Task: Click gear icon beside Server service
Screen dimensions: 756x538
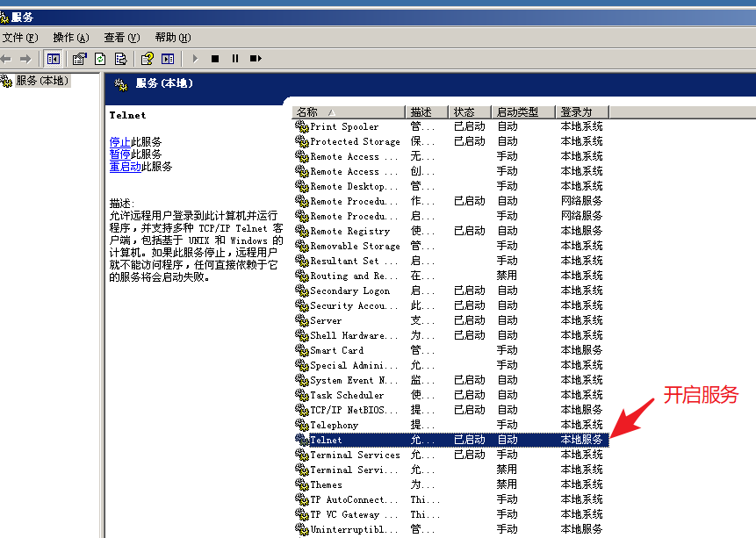Action: click(302, 320)
